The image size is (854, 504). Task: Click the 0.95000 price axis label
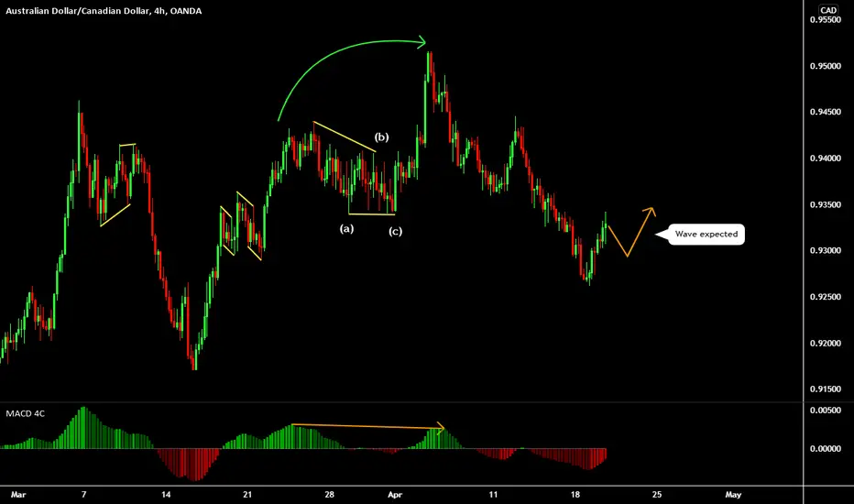pyautogui.click(x=825, y=66)
